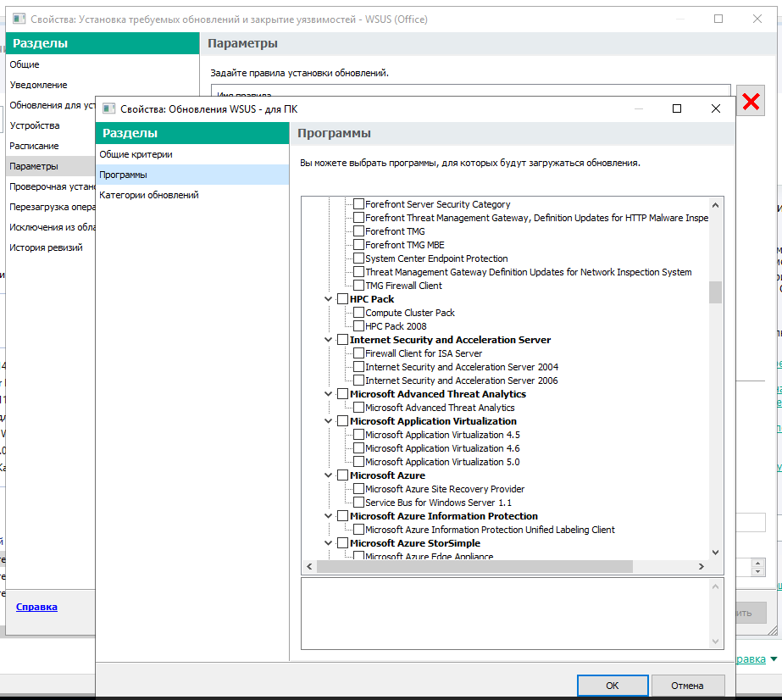Click the down arrow of program list scrollbar
Image resolution: width=782 pixels, height=700 pixels.
[x=715, y=552]
